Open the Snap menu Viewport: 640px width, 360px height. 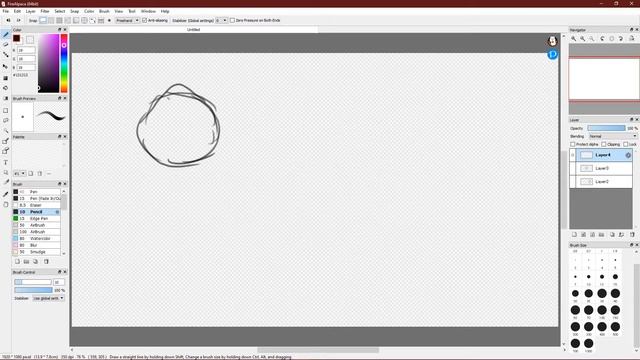(74, 11)
